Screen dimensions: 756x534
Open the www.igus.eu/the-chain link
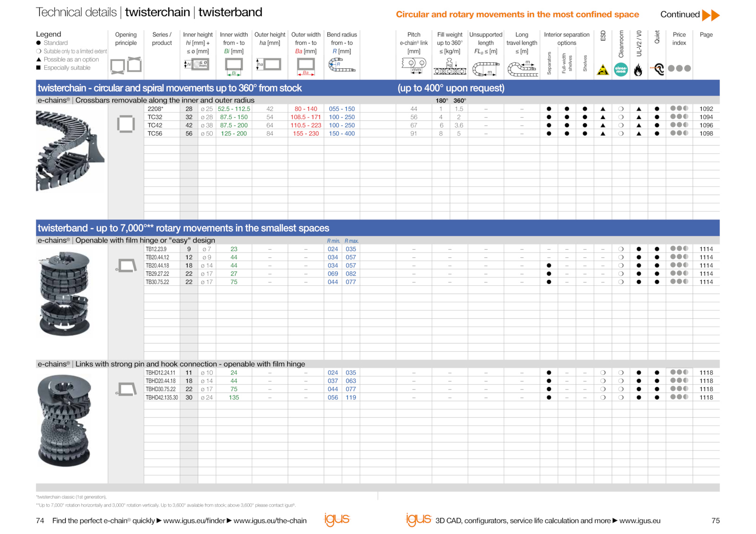pyautogui.click(x=270, y=521)
